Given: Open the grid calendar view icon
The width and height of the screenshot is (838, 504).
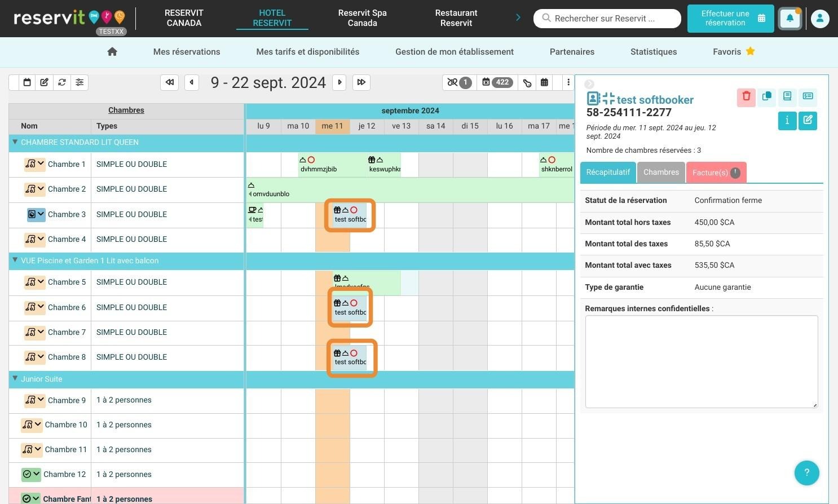Looking at the screenshot, I should pyautogui.click(x=544, y=82).
